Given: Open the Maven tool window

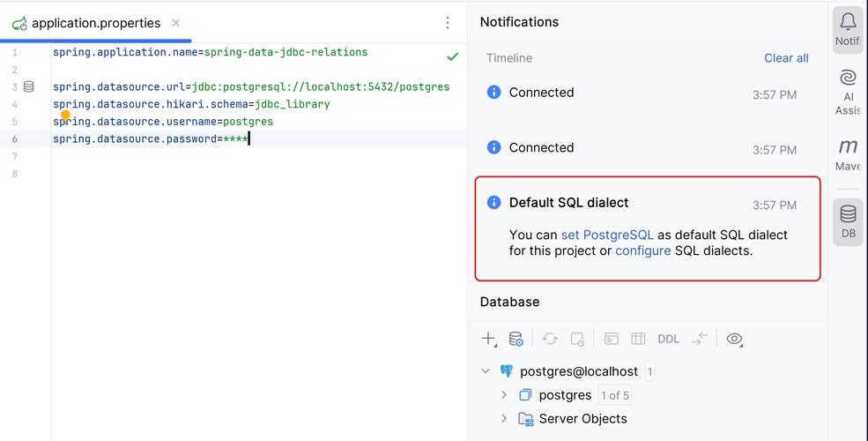Looking at the screenshot, I should 848,153.
